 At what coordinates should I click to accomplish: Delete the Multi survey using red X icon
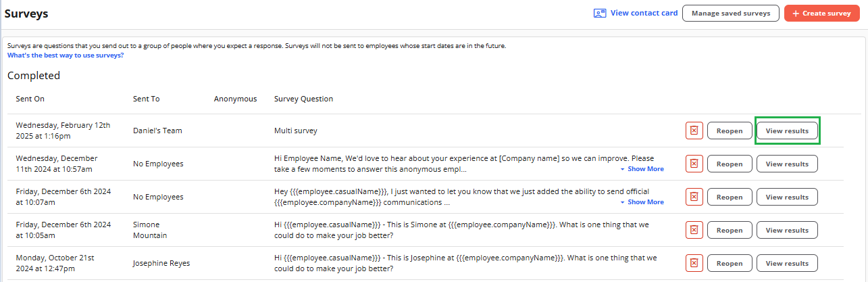click(694, 131)
